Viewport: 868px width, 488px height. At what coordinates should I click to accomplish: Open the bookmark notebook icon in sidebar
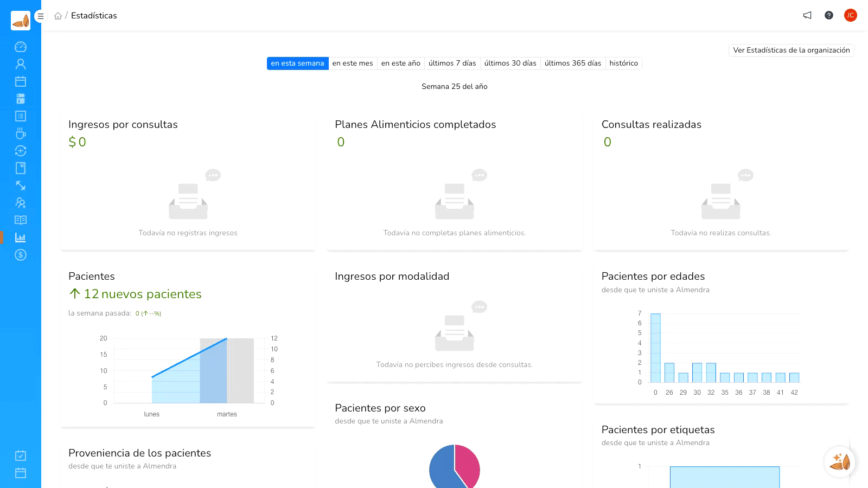tap(21, 168)
